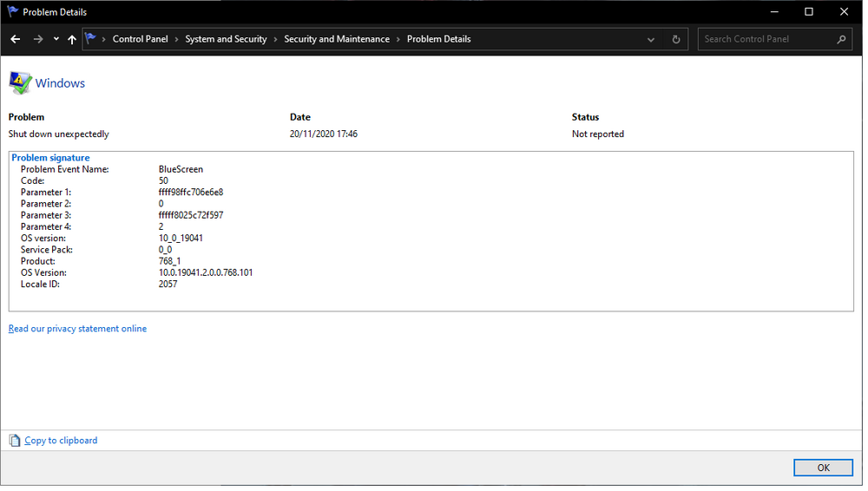Click the Problem Details title bar flag icon
This screenshot has height=491, width=868.
tap(13, 11)
